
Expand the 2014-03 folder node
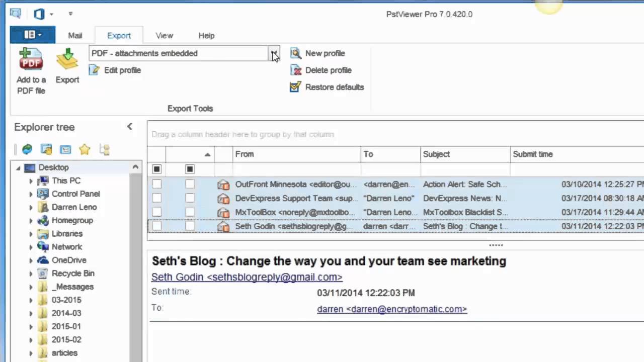(x=31, y=313)
